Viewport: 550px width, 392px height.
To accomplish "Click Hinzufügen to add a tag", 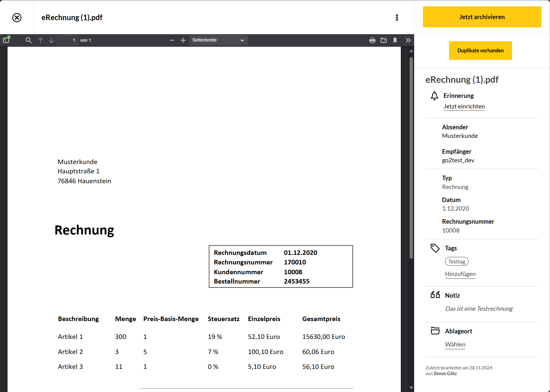I will (x=460, y=274).
